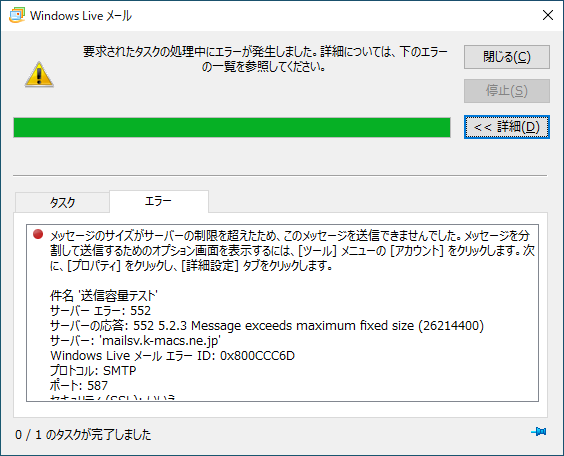
Task: Close the dialog with the X button
Action: pos(548,15)
